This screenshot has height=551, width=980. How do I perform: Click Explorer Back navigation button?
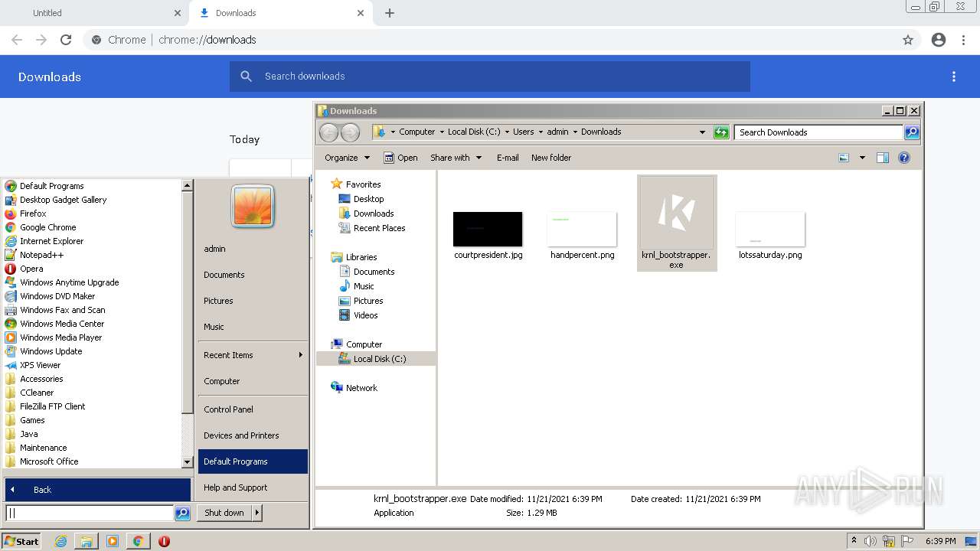[328, 132]
